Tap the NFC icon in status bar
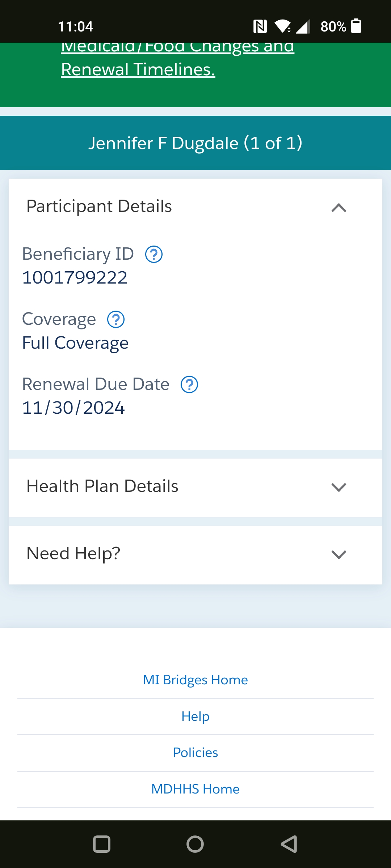This screenshot has height=868, width=391. coord(260,26)
